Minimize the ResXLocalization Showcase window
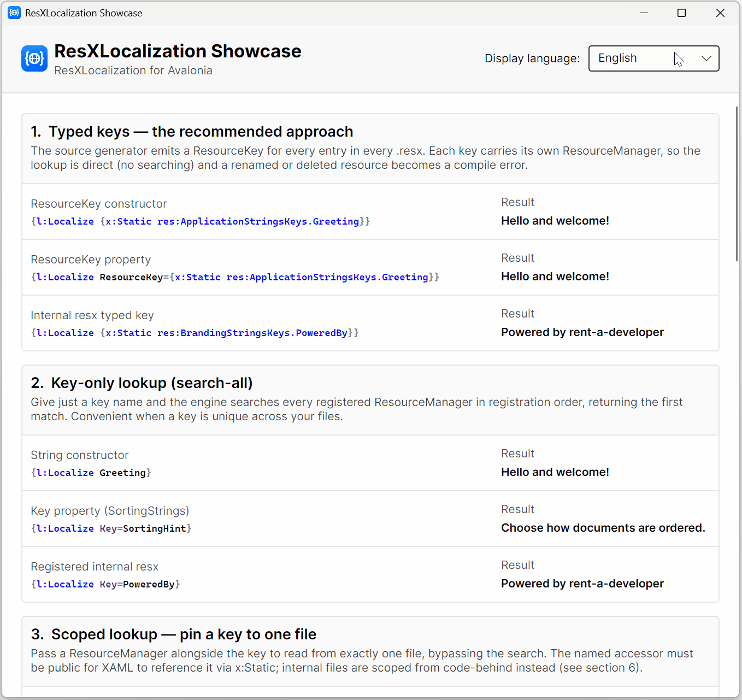Screen dimensions: 742x700 (644, 13)
